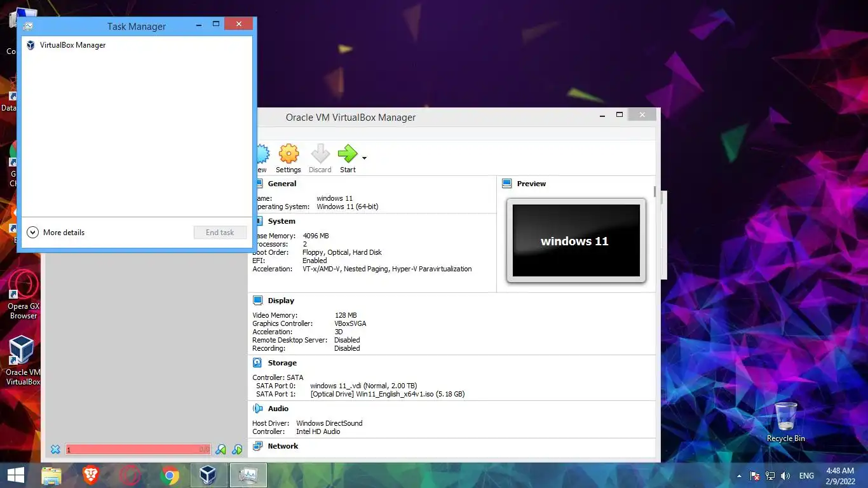This screenshot has height=488, width=868.
Task: Click Task Manager title bar icon
Action: [x=28, y=27]
